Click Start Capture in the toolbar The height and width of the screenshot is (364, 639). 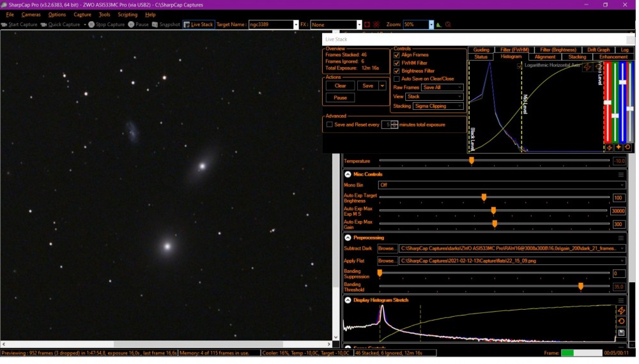[19, 24]
